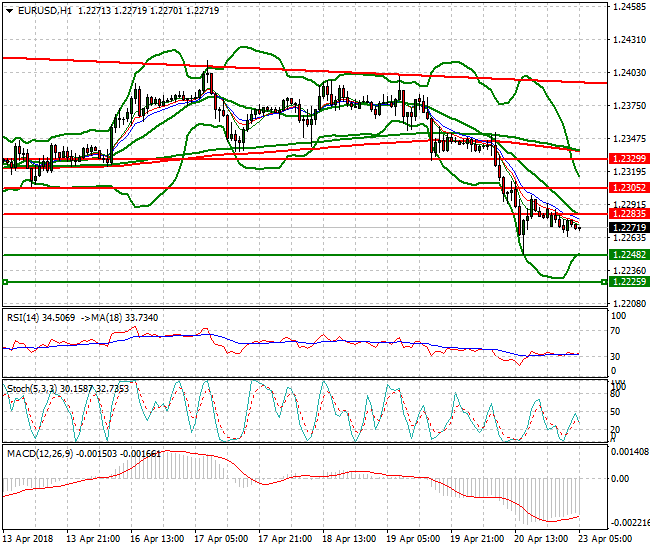Select MACD scale value 0.001408

pos(630,452)
